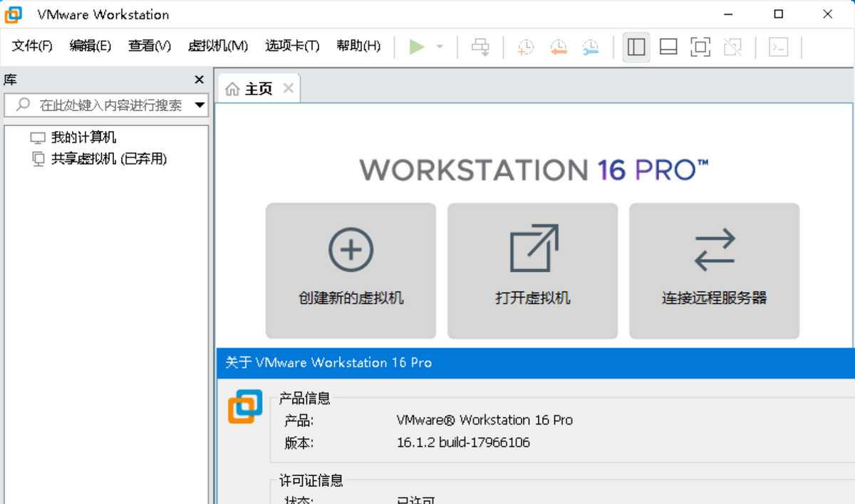Toggle the thumbnail bar view icon
This screenshot has width=855, height=504.
(x=668, y=47)
